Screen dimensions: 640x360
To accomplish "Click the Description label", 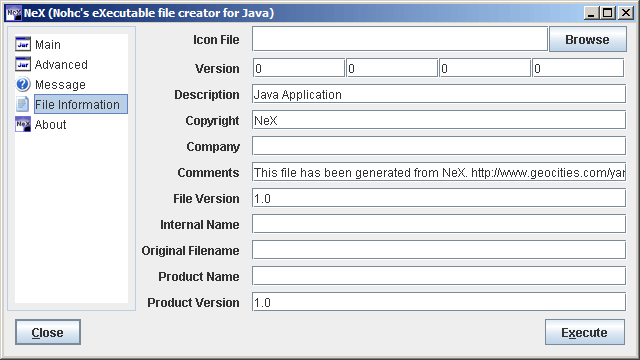I will pyautogui.click(x=207, y=95).
